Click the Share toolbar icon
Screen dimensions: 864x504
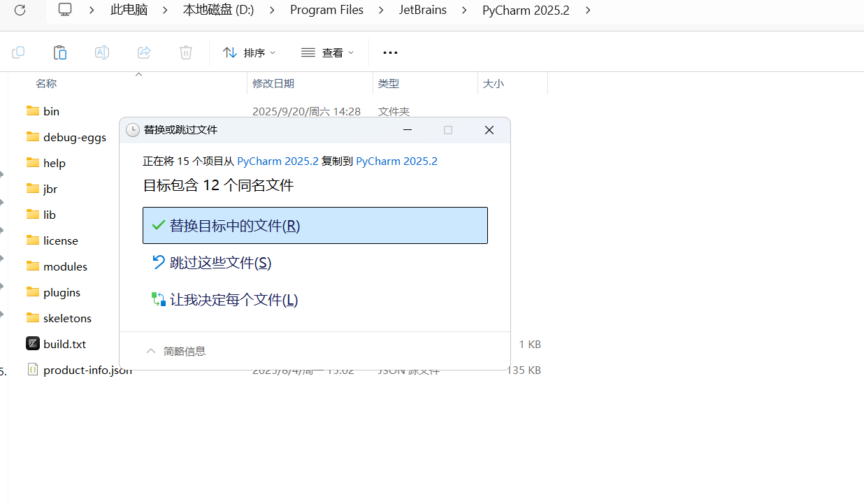pyautogui.click(x=144, y=52)
